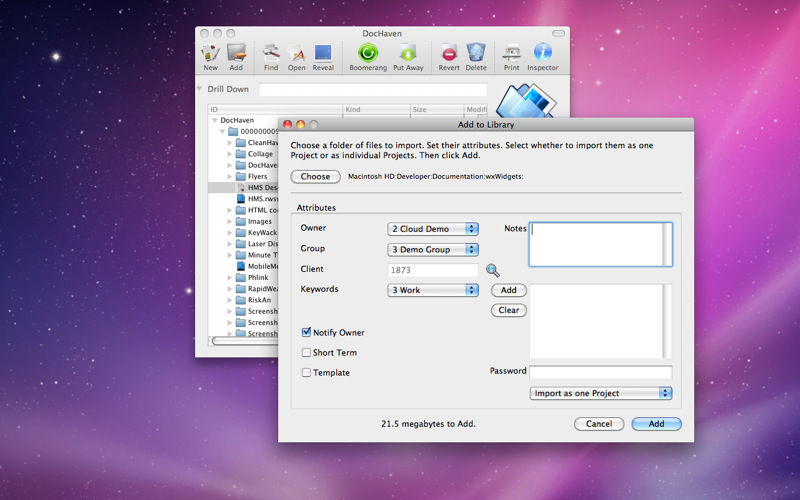The width and height of the screenshot is (800, 500).
Task: Click the HMS.rws file icon in the tree
Action: [x=241, y=198]
